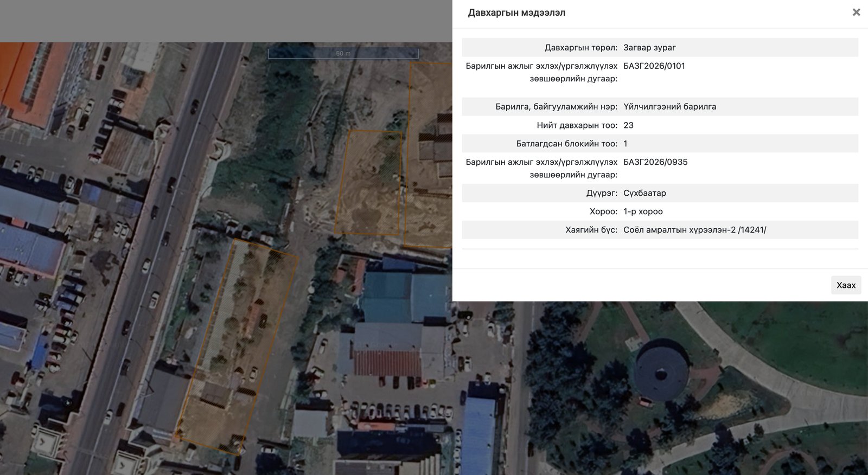Click the permit label beside БАЗГ2026/0101

tap(541, 73)
